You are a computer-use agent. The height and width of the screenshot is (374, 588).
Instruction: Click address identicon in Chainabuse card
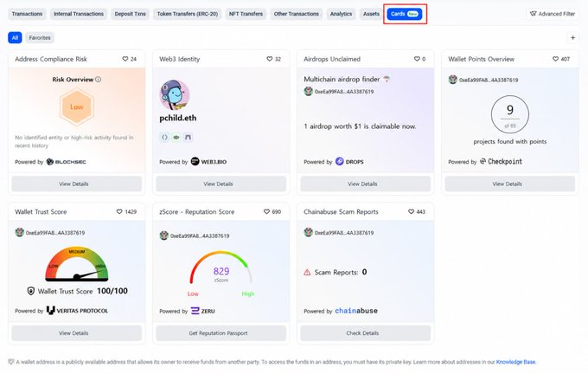pos(308,232)
